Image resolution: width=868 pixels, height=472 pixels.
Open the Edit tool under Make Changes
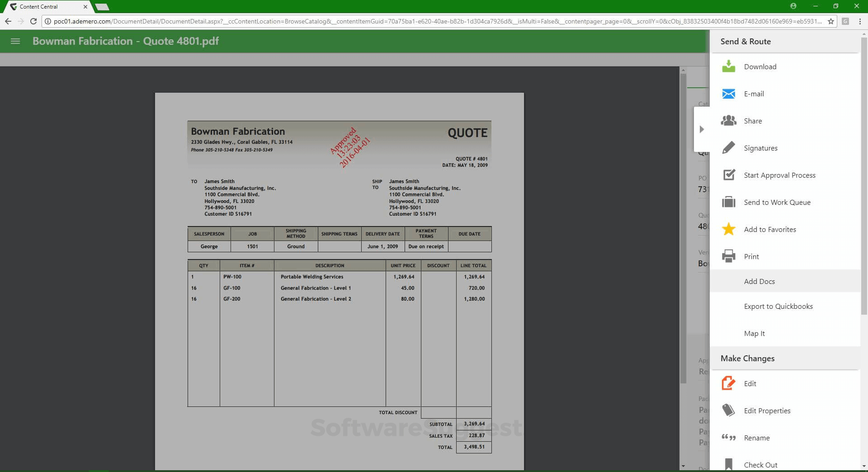(x=729, y=383)
